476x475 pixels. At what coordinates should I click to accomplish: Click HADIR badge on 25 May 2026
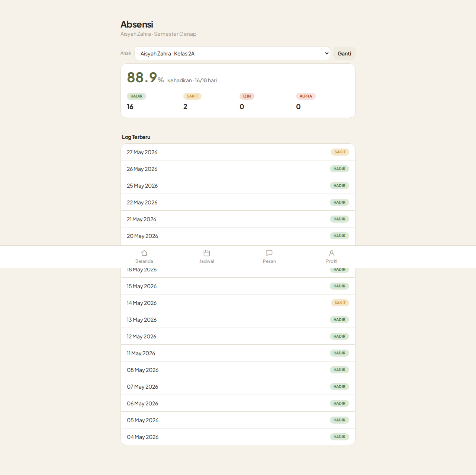[340, 185]
